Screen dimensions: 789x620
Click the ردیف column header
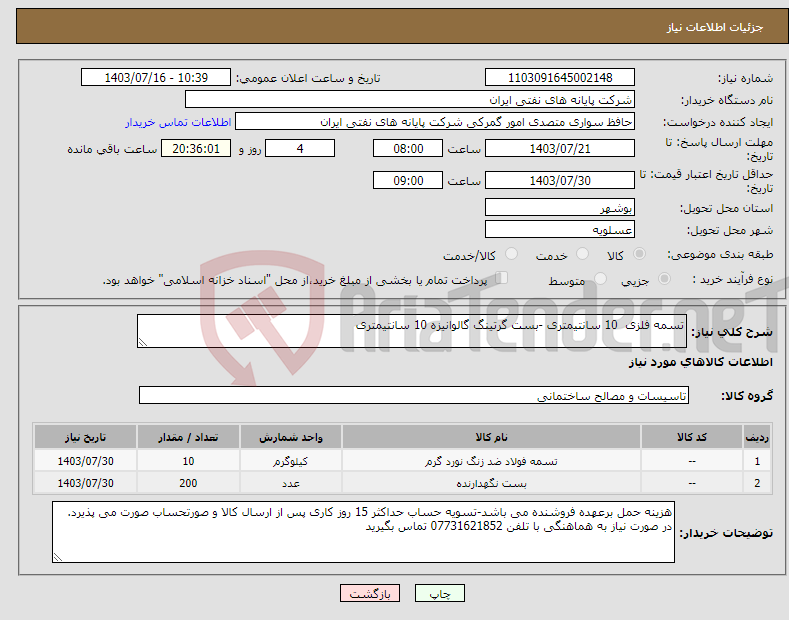(x=757, y=437)
